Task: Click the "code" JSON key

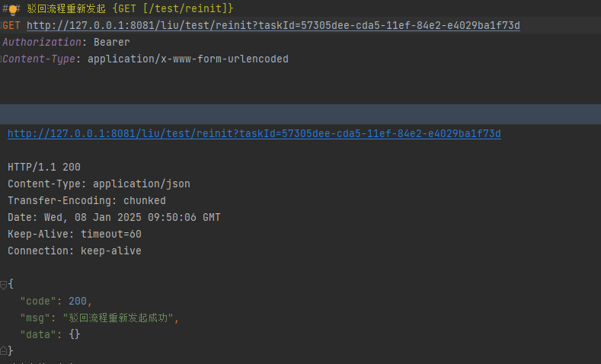Action: tap(40, 301)
